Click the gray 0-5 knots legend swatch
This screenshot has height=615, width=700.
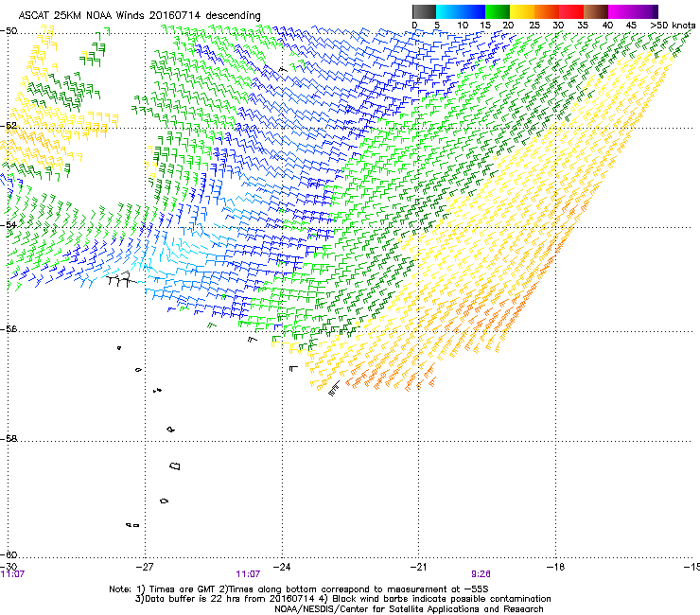(x=424, y=11)
